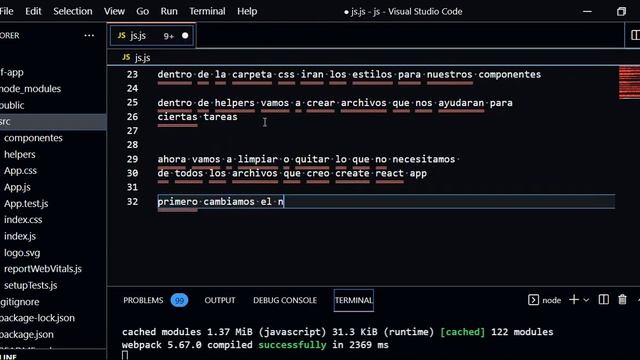640x360 pixels.
Task: Switch to the Output panel tab
Action: point(220,300)
